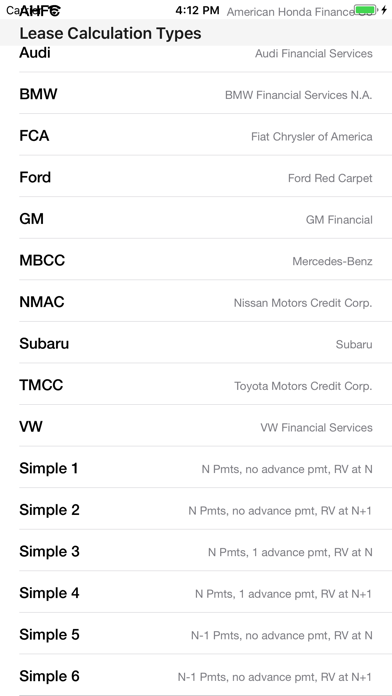
Task: Select TMCC Toyota Motors Credit Corp.
Action: tap(196, 384)
